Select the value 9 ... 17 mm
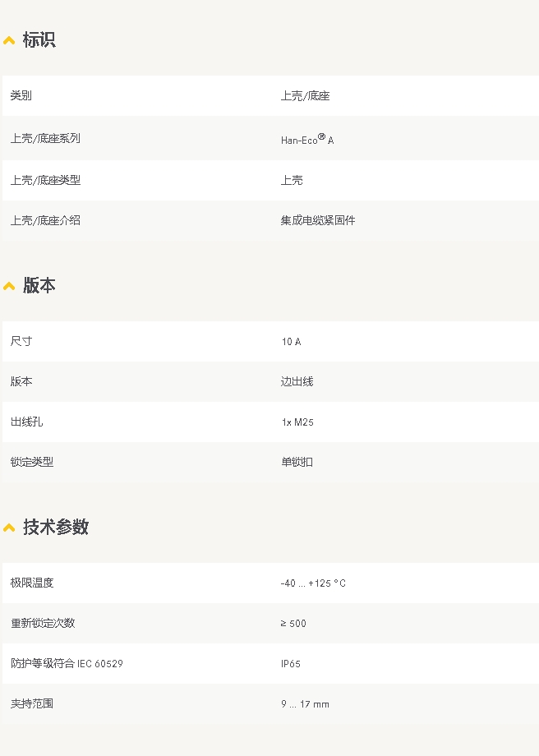Screen dimensions: 539x756 (305, 704)
